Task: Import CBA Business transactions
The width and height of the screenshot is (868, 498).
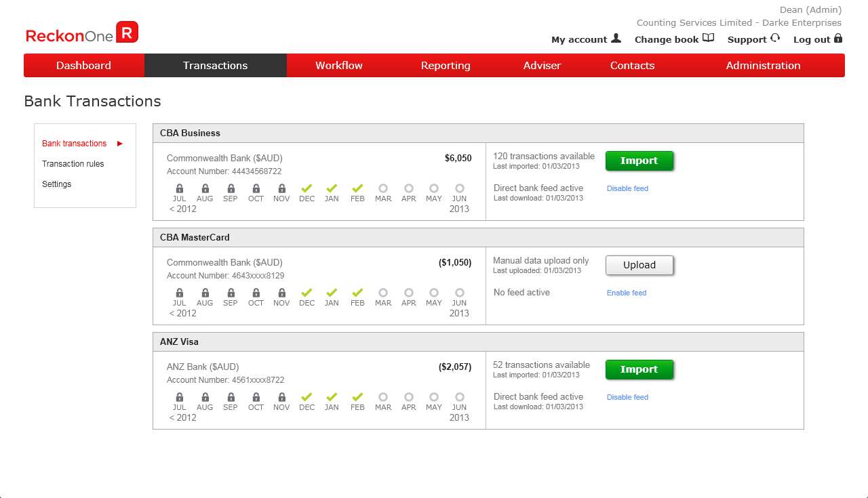Action: point(639,161)
